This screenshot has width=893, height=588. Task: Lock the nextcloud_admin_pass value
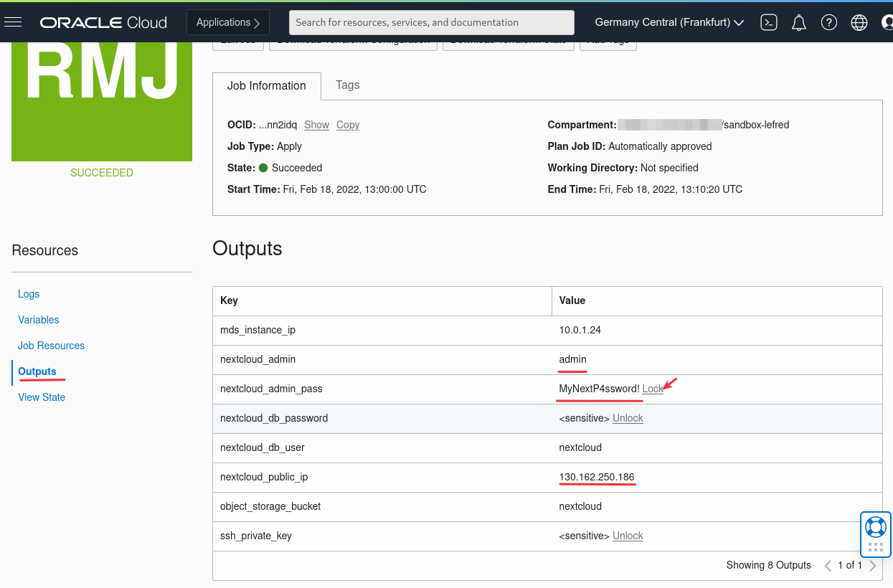[653, 389]
